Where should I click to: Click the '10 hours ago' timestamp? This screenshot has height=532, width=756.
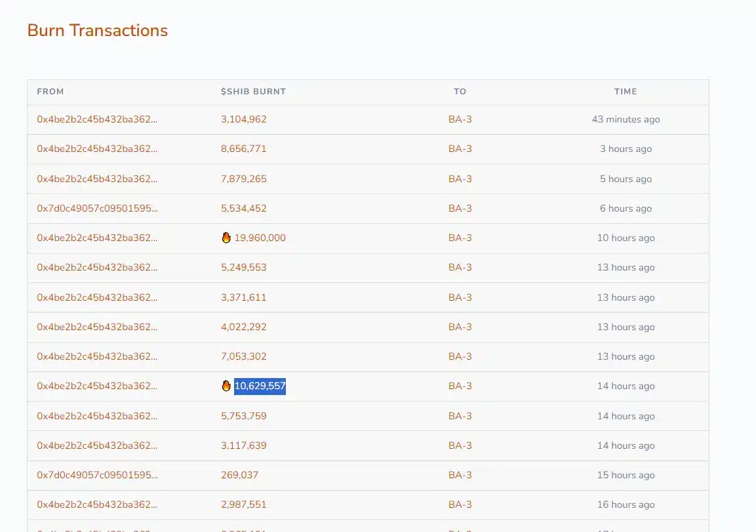pos(626,238)
